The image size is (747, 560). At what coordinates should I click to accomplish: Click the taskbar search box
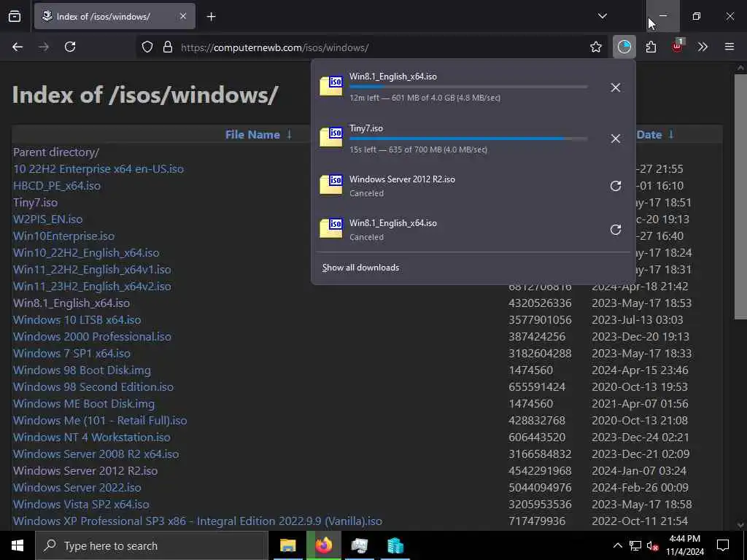click(152, 545)
